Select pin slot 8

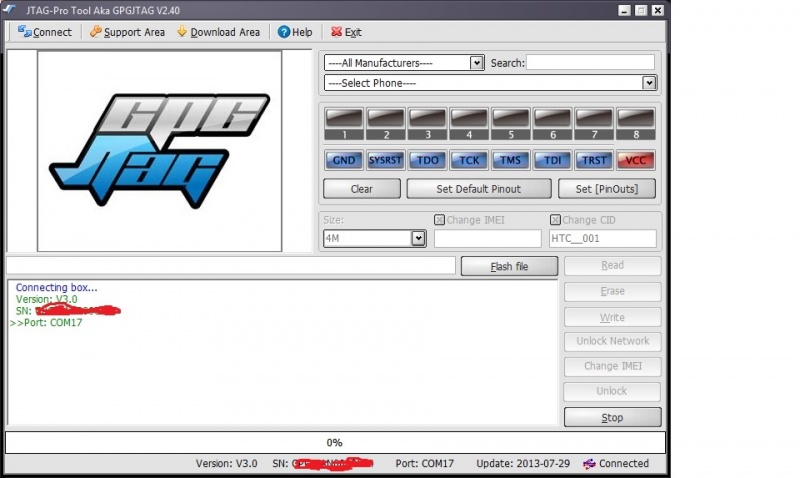tap(636, 124)
